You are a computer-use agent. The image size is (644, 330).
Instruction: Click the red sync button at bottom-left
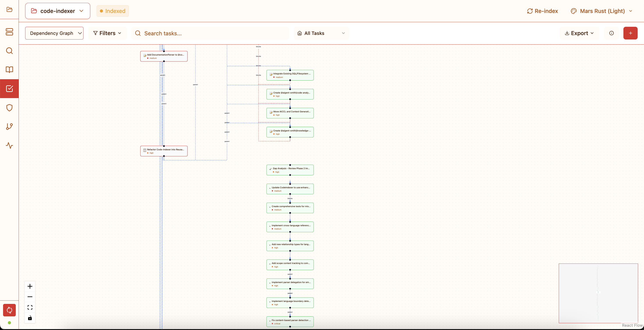coord(9,310)
